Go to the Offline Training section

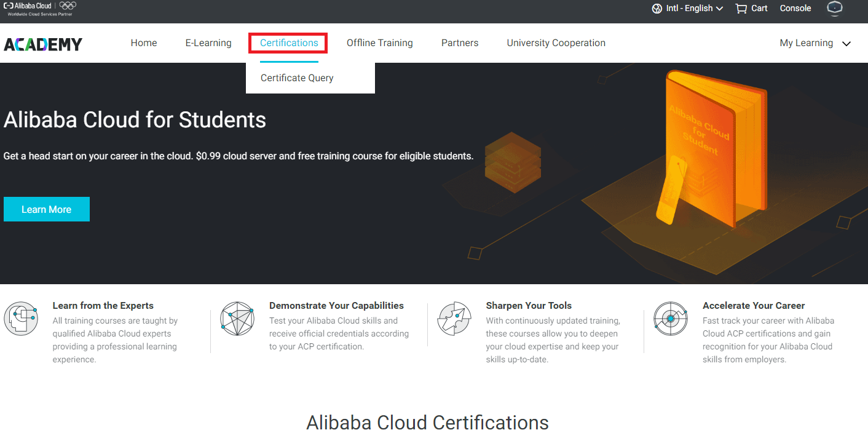click(x=379, y=42)
